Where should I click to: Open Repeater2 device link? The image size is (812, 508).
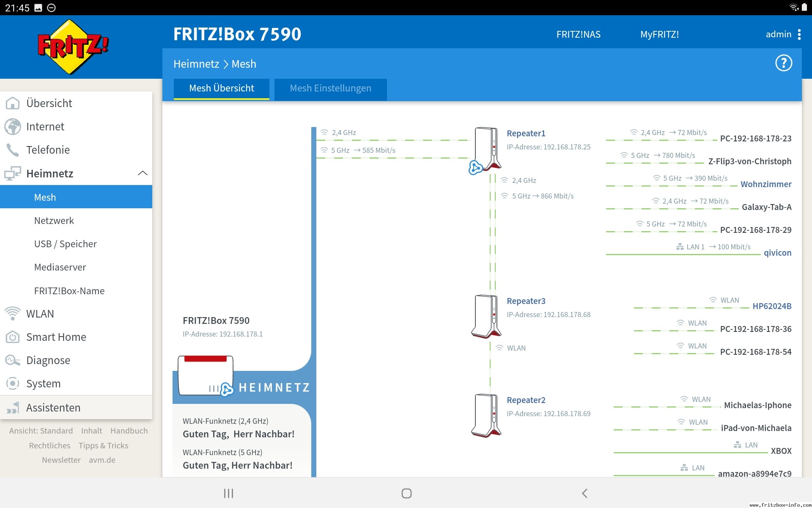[x=526, y=400]
